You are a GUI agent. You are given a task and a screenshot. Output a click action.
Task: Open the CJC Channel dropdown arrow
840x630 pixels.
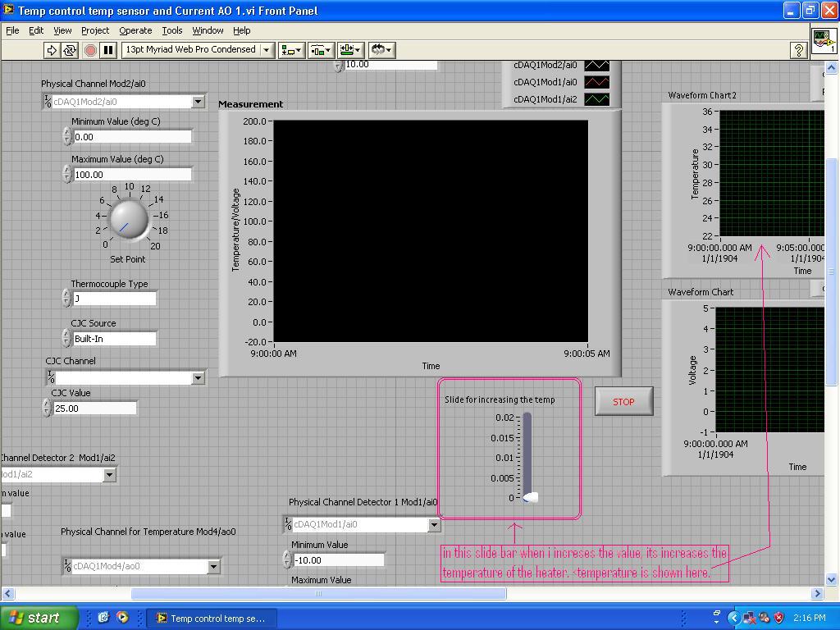[x=198, y=378]
